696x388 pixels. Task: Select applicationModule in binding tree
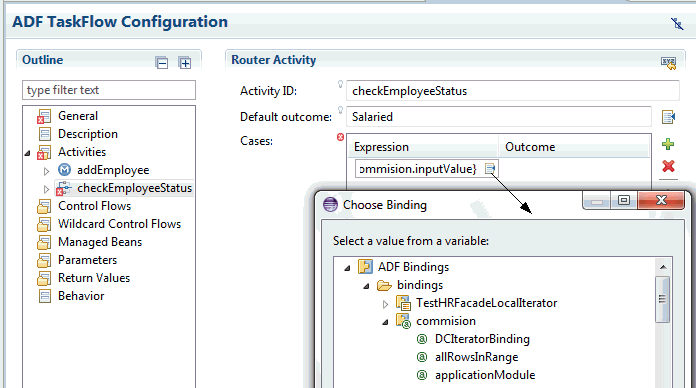(x=485, y=375)
